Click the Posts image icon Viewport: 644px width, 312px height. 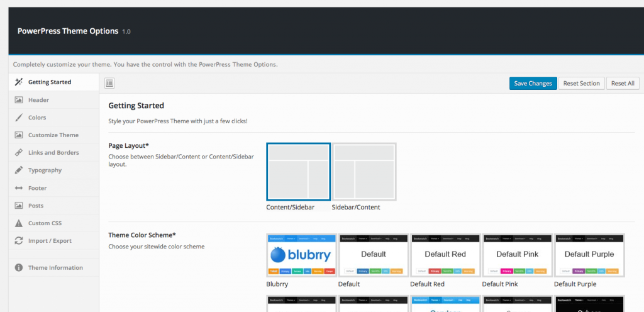18,206
